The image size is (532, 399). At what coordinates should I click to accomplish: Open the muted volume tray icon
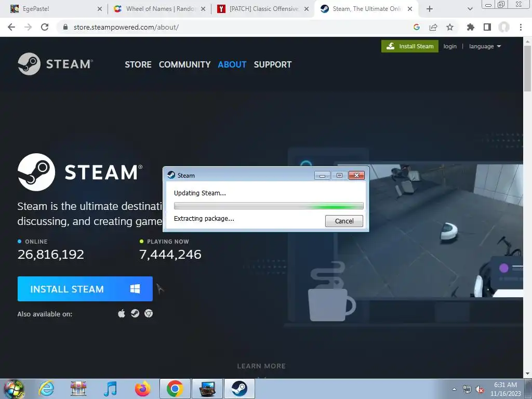480,389
